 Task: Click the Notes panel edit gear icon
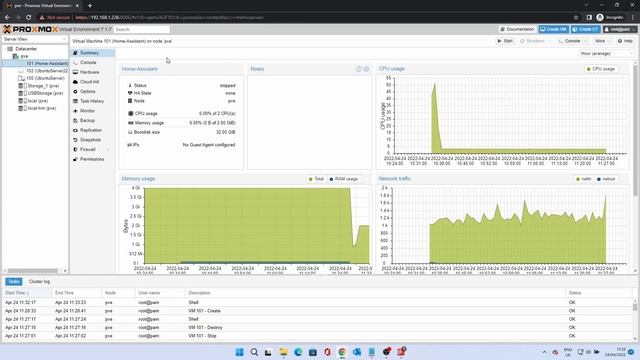[366, 69]
